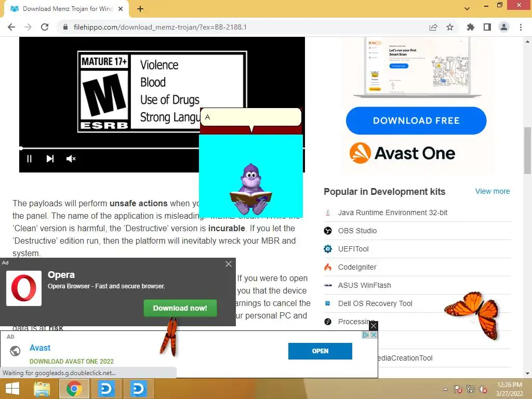This screenshot has height=399, width=532.
Task: Open the Chrome profile avatar
Action: point(504,27)
